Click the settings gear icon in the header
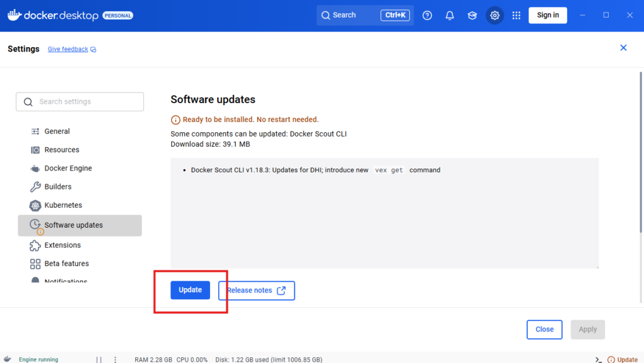The height and width of the screenshot is (363, 644). 494,15
